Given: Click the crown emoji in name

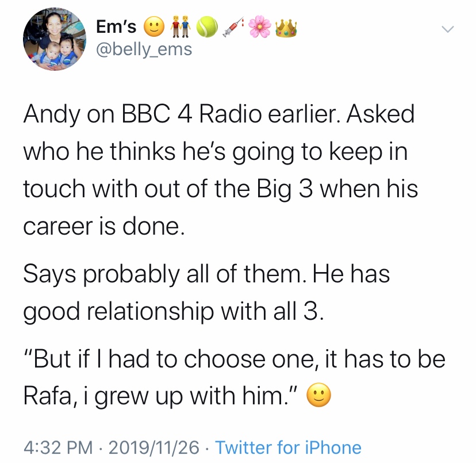Looking at the screenshot, I should pos(286,26).
